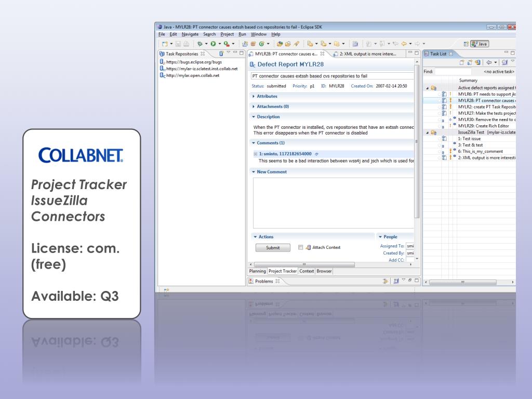The width and height of the screenshot is (532, 399).
Task: Click the Synchronize icon in Task List toolbar
Action: (478, 62)
